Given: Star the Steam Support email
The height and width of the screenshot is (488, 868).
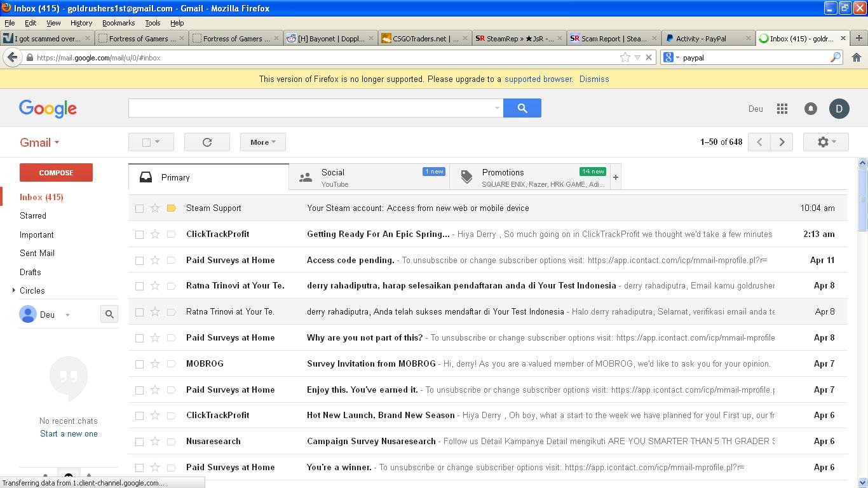Looking at the screenshot, I should tap(155, 208).
